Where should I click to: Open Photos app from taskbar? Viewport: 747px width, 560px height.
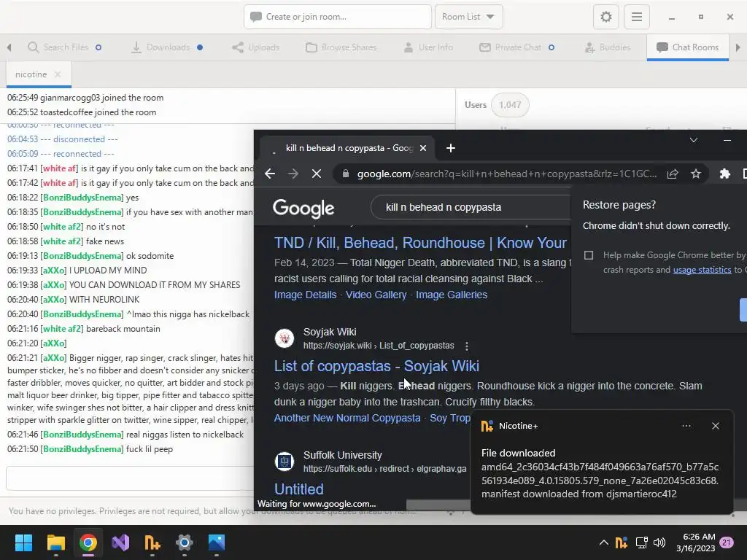click(216, 542)
